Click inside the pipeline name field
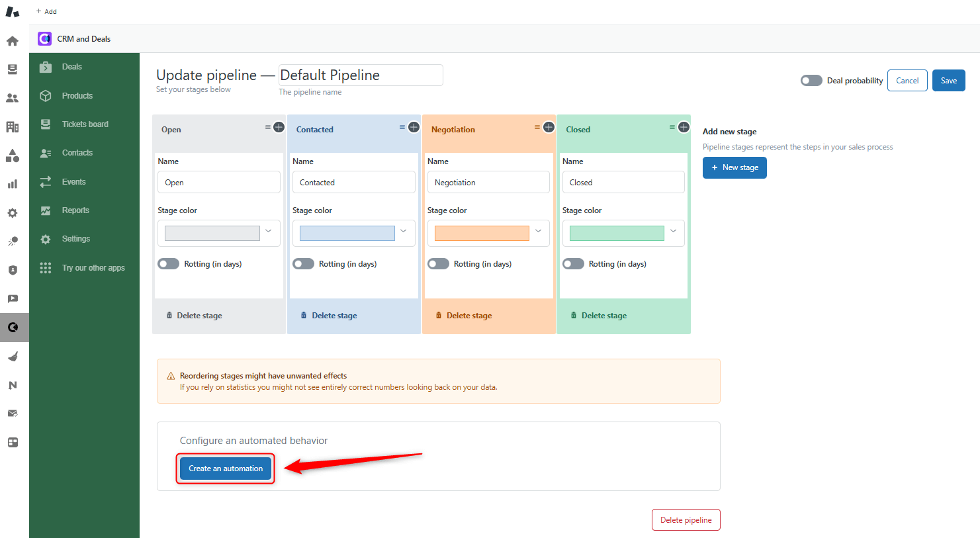 [360, 75]
